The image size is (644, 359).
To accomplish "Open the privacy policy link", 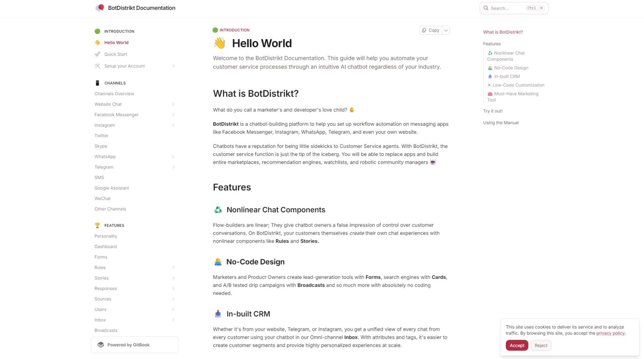I will 610,333.
